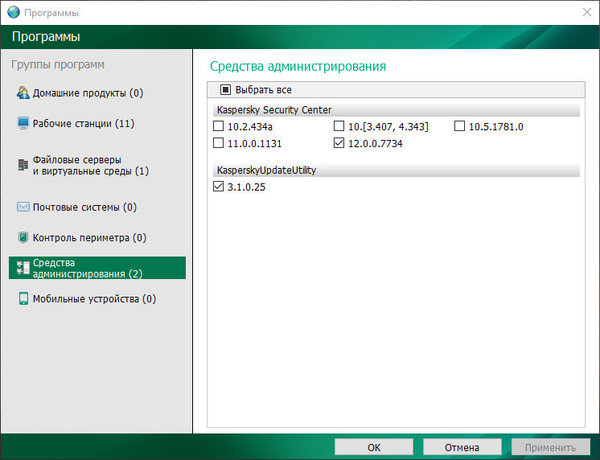
Task: Click the Administration tools group icon
Action: (x=23, y=268)
